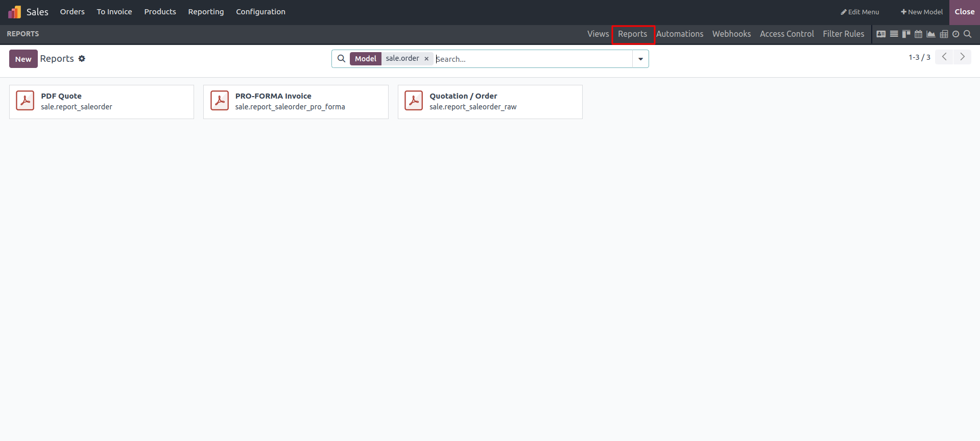The height and width of the screenshot is (441, 980).
Task: Switch to the list view icon
Action: coord(894,34)
